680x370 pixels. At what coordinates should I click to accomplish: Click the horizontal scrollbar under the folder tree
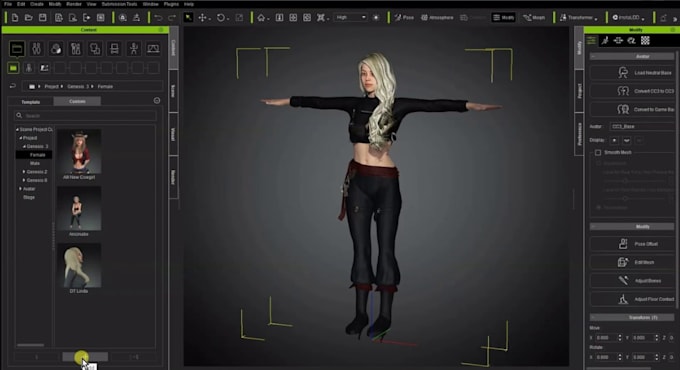(x=30, y=345)
